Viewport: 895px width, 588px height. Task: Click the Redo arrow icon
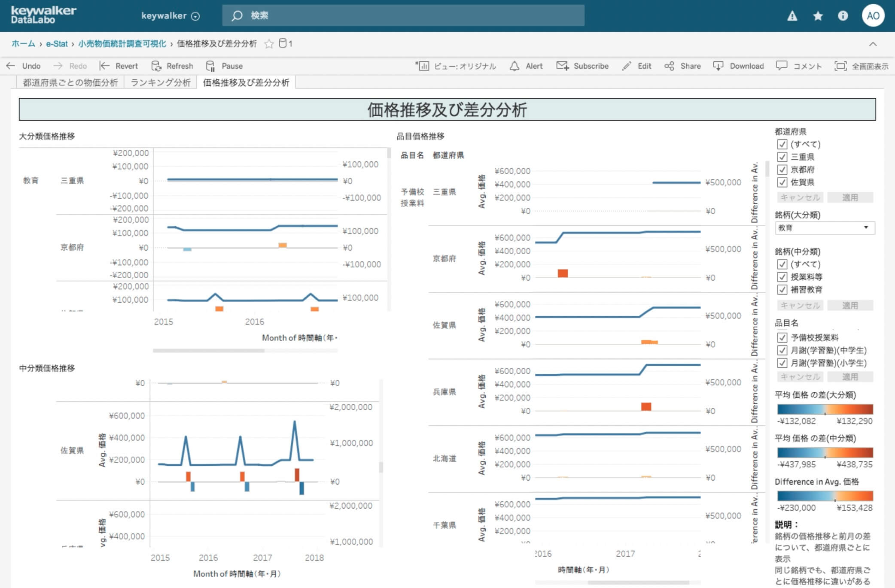click(x=58, y=66)
